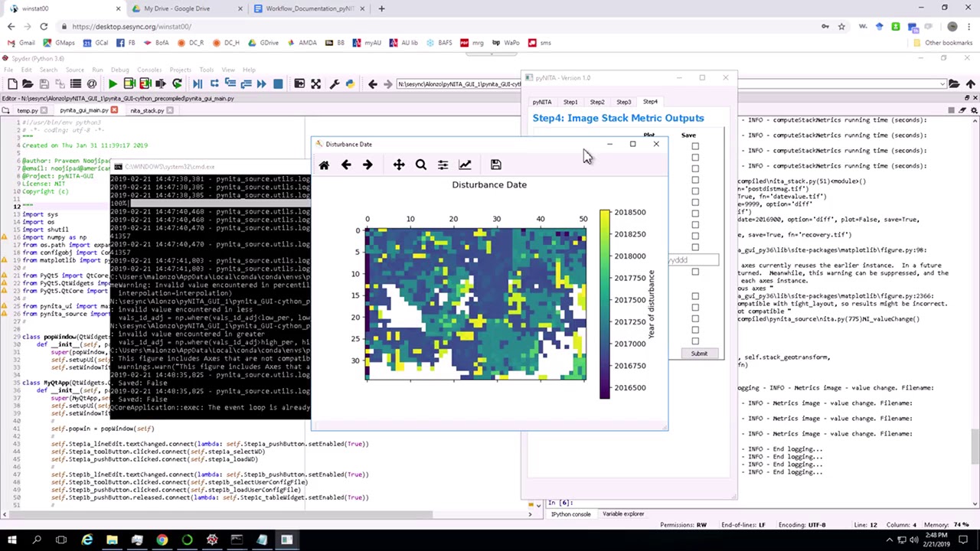This screenshot has height=551, width=980.
Task: Open the Other bookmarks folder
Action: (943, 43)
